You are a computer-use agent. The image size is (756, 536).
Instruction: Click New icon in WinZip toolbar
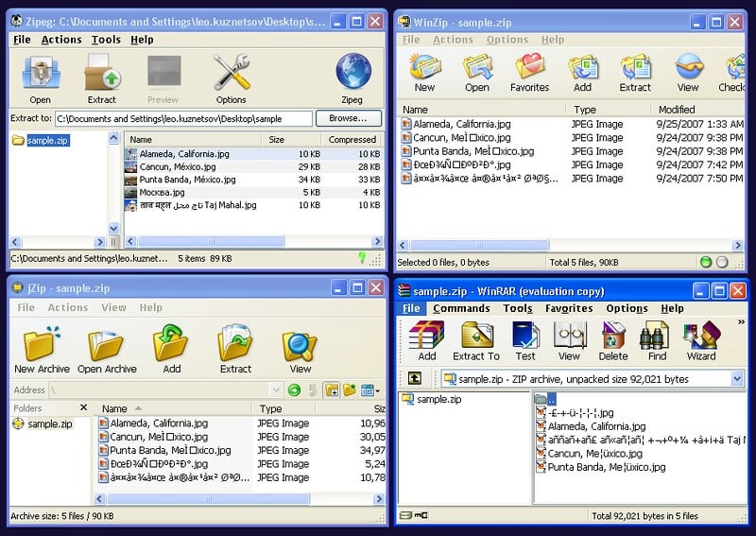[424, 67]
